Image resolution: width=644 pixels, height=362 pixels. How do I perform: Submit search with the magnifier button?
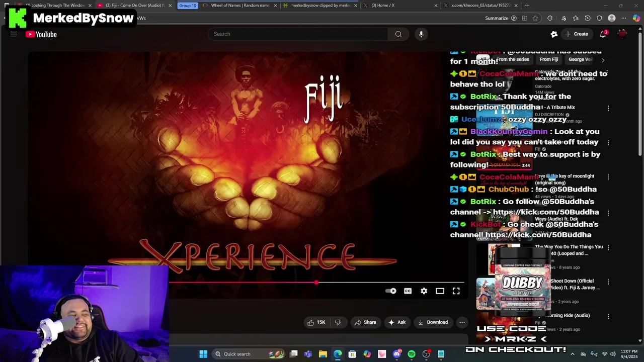[x=398, y=34]
